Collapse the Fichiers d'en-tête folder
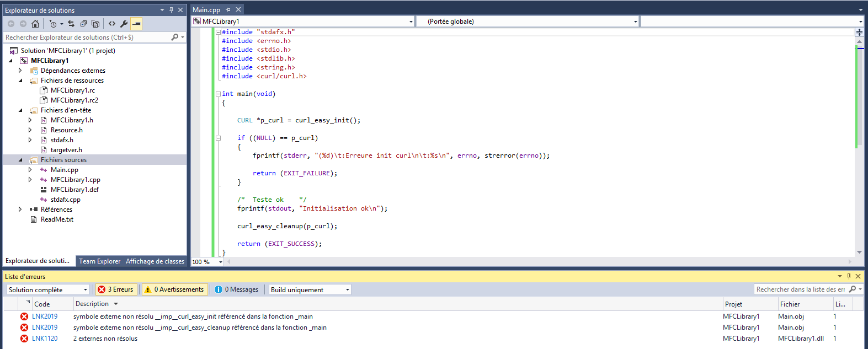The width and height of the screenshot is (868, 349). [x=20, y=110]
